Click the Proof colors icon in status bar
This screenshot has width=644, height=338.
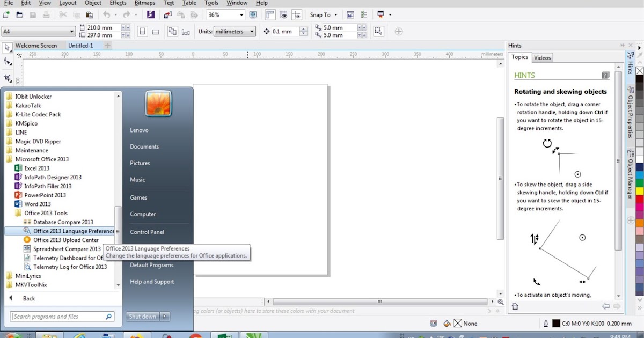tap(433, 324)
